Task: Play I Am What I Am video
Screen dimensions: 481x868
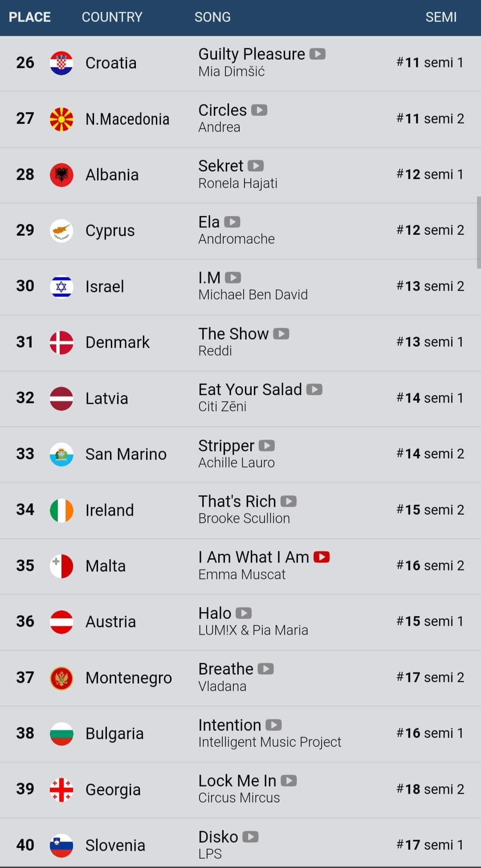Action: tap(322, 557)
